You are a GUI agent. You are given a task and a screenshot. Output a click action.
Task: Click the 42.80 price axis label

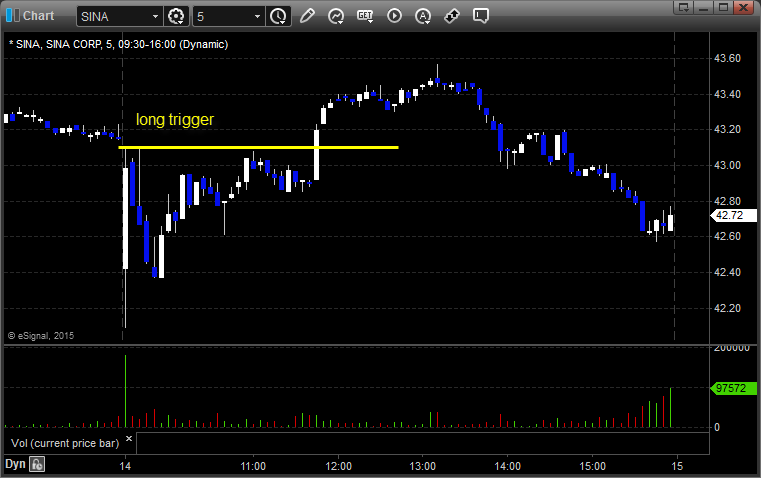coord(728,201)
